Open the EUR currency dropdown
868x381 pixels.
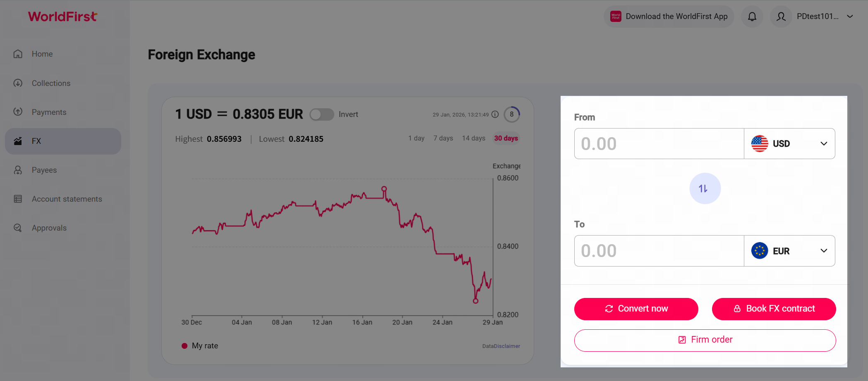[x=789, y=251]
